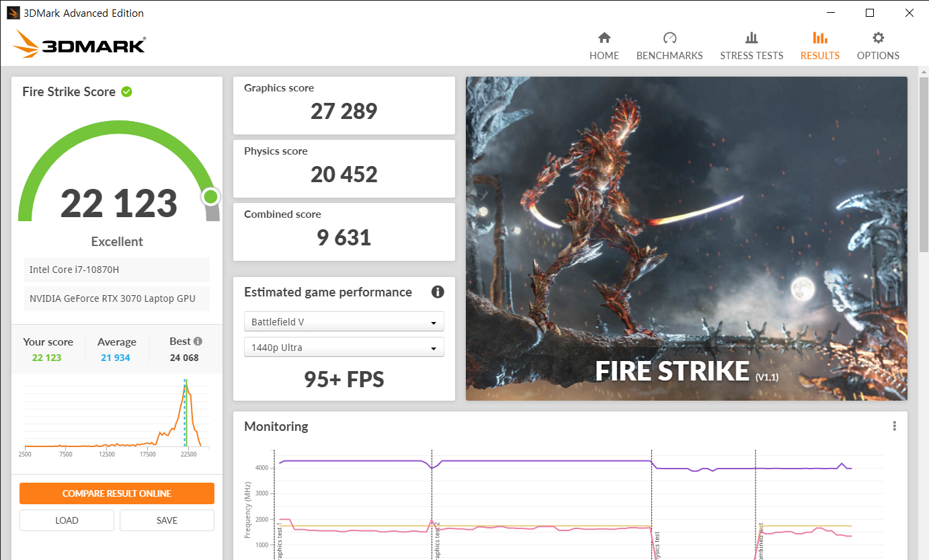
Task: Open the Benchmarks tab
Action: [x=670, y=46]
